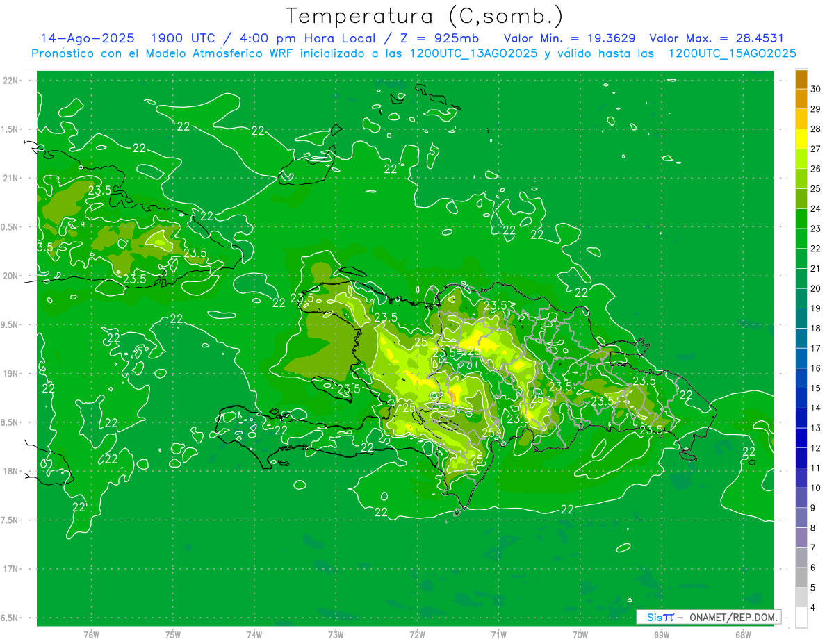Click the "28" color scale value
This screenshot has width=834, height=644.
(x=817, y=129)
